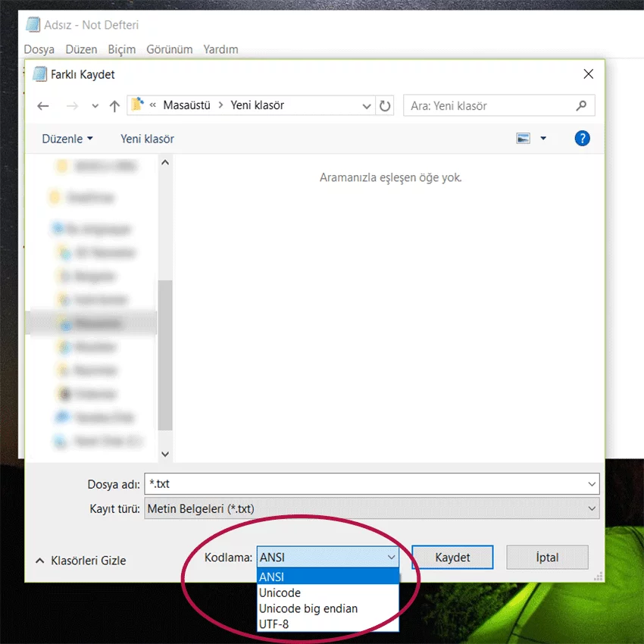The image size is (644, 644).
Task: Open the Kodlama encoding dropdown
Action: [x=392, y=557]
